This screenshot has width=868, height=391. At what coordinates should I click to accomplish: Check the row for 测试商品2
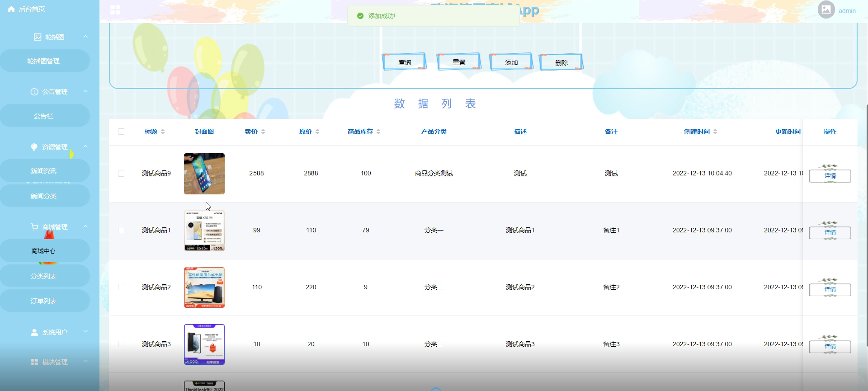[121, 287]
